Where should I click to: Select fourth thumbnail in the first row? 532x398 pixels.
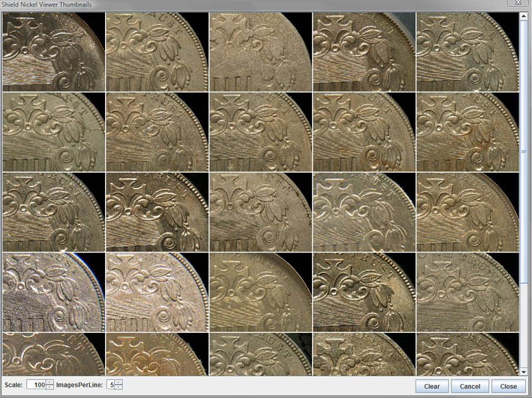coord(364,52)
